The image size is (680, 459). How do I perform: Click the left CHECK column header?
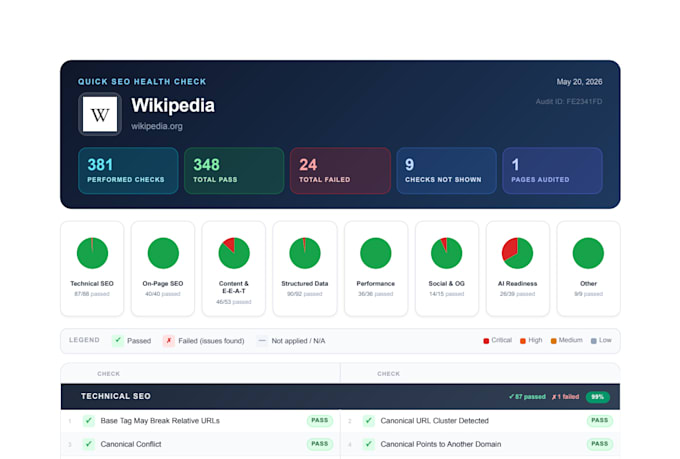pyautogui.click(x=108, y=374)
